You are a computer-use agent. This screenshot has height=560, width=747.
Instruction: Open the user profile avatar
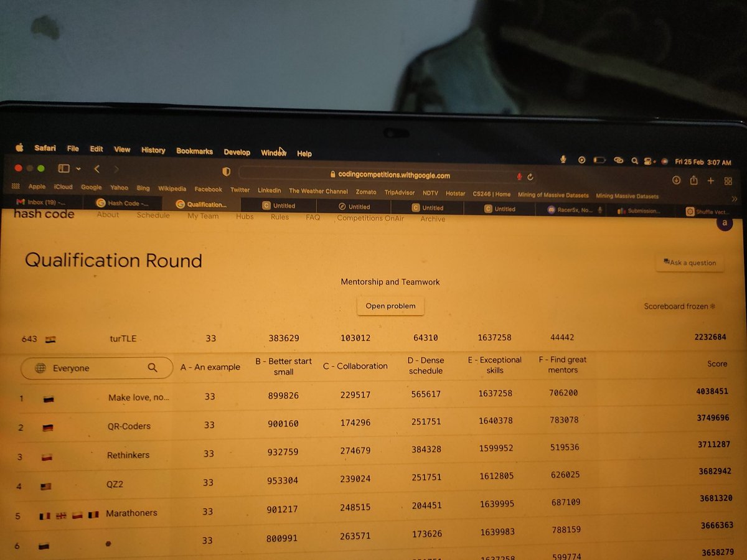pyautogui.click(x=724, y=223)
